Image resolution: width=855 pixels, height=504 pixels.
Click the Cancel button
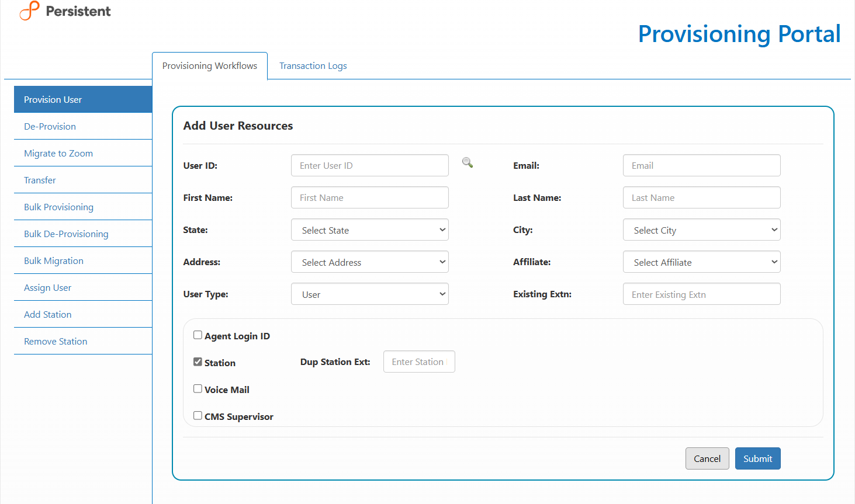point(707,458)
